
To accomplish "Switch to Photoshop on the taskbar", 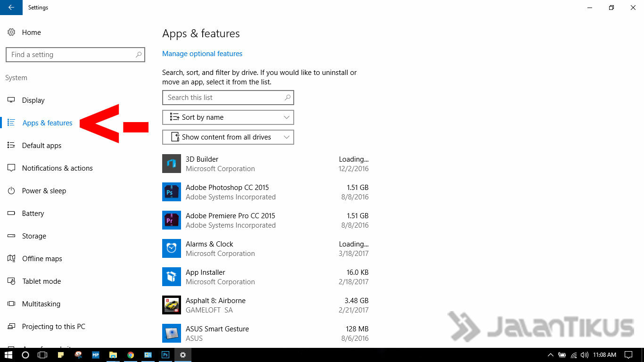I will click(x=165, y=355).
